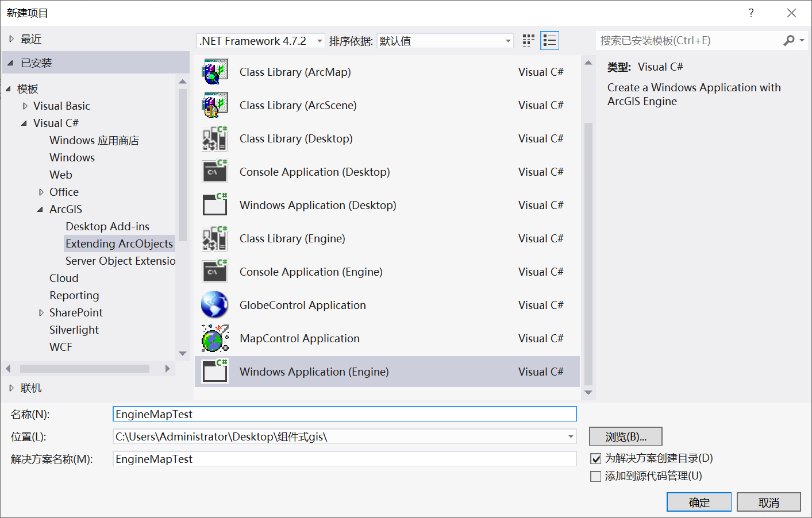This screenshot has height=518, width=812.
Task: Click the Class Library (ArcScene) template icon
Action: click(x=214, y=105)
